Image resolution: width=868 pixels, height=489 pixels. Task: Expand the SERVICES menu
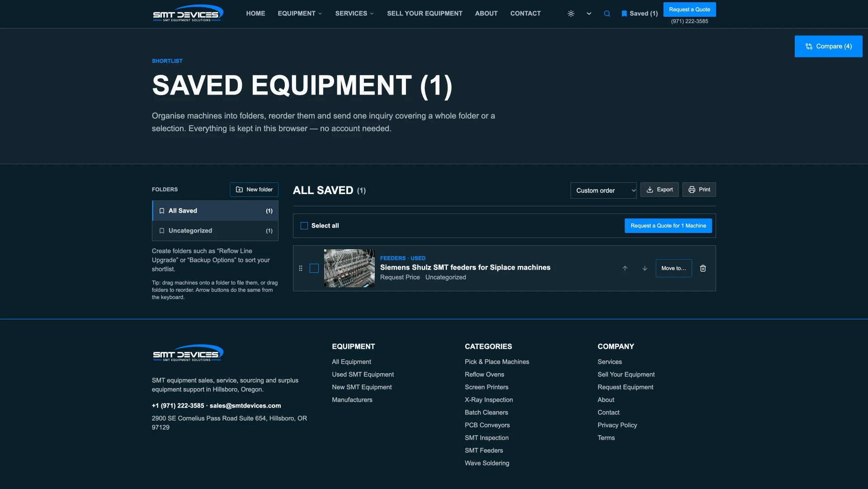click(354, 14)
